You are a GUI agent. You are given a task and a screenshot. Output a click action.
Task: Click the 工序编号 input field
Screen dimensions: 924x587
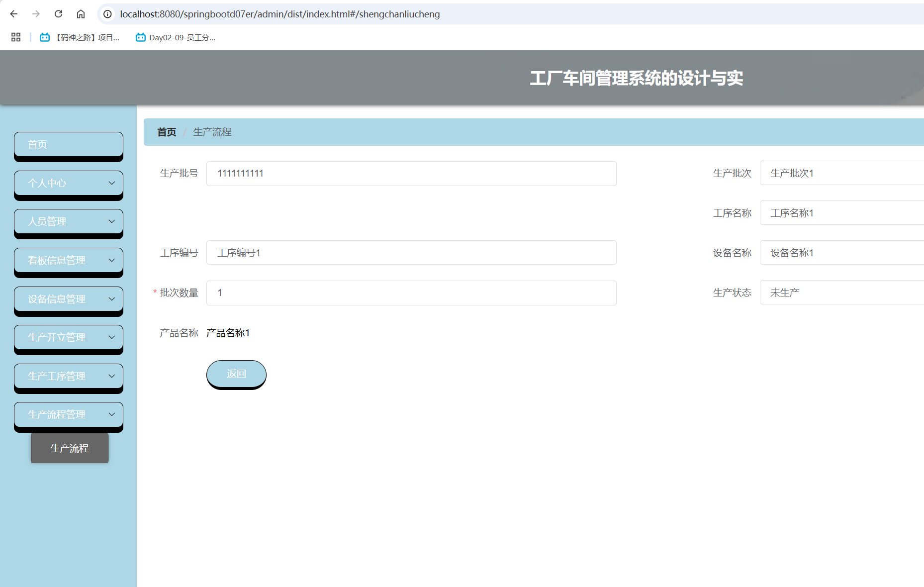point(411,253)
